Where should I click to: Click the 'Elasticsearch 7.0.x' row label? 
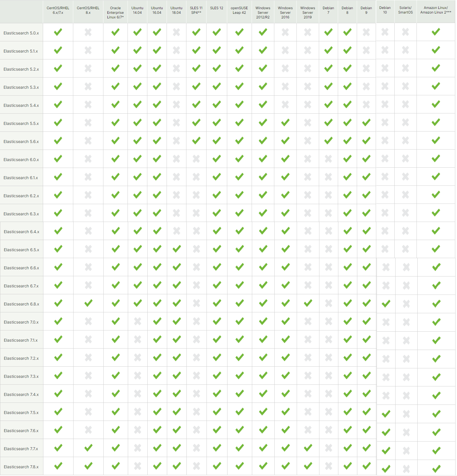[x=21, y=322]
